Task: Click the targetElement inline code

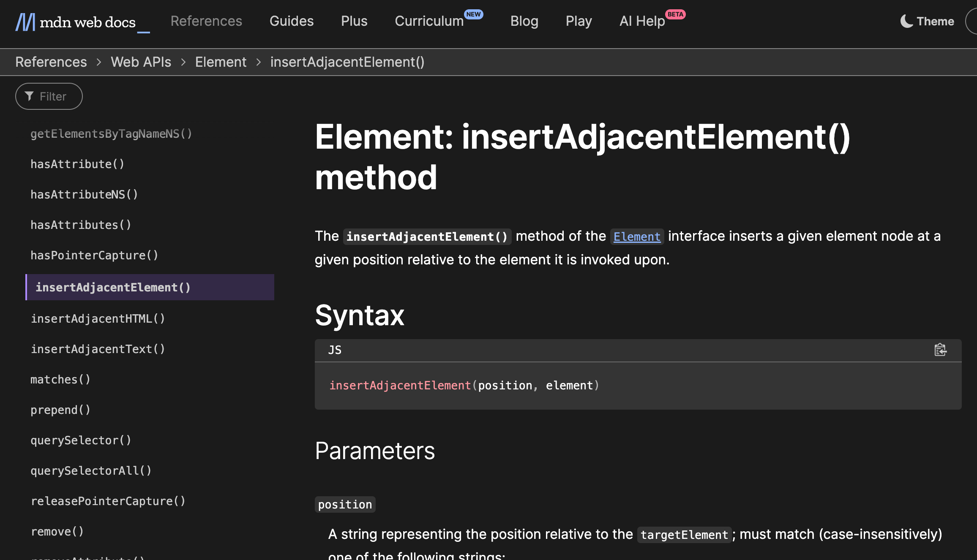Action: pyautogui.click(x=684, y=535)
